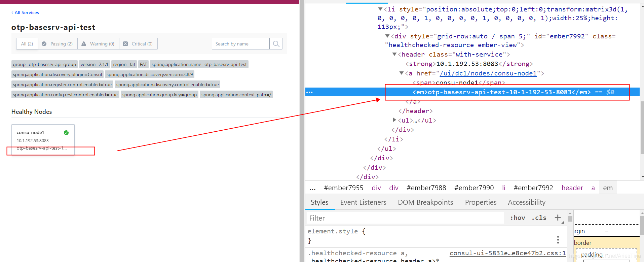Click the FAT tag
644x262 pixels.
(x=144, y=64)
